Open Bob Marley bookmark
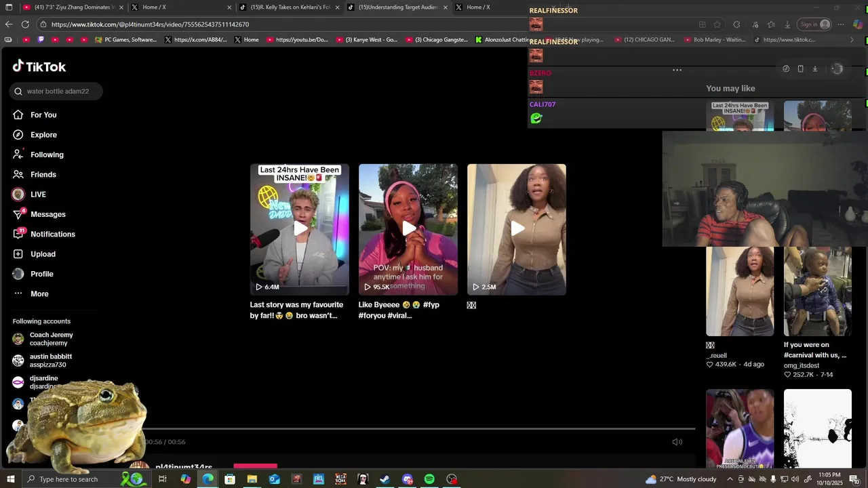The width and height of the screenshot is (868, 488). pyautogui.click(x=714, y=40)
